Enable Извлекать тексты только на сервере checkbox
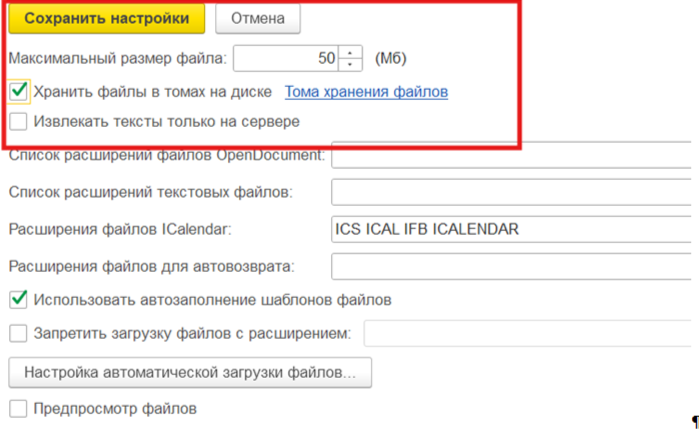Screen dimensions: 699x438 18,122
